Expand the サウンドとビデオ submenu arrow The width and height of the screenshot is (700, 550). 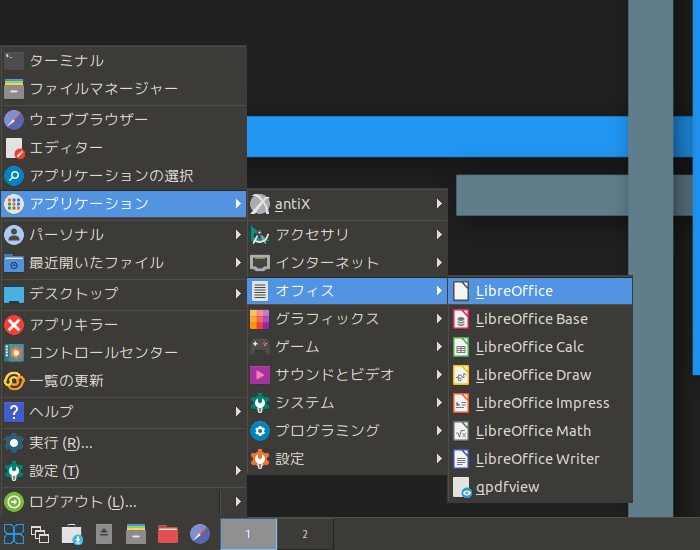coord(439,375)
